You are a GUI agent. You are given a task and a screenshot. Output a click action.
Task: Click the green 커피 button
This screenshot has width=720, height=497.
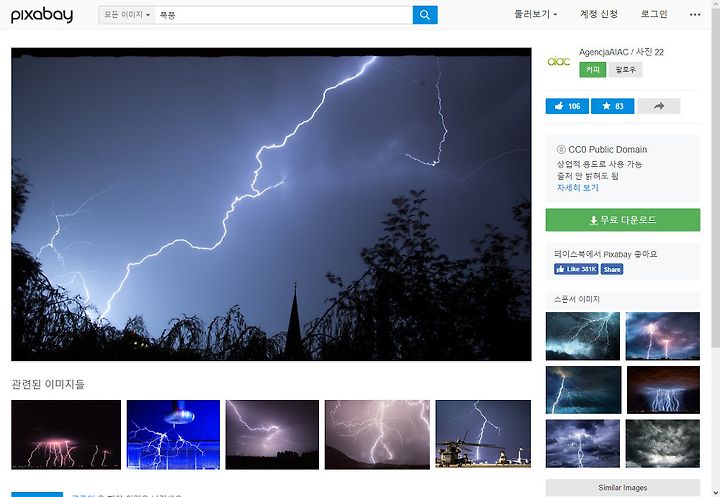tap(592, 70)
